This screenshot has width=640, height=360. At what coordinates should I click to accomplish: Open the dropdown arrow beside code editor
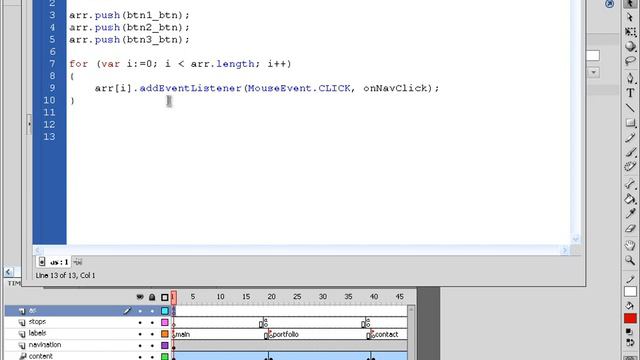593,73
